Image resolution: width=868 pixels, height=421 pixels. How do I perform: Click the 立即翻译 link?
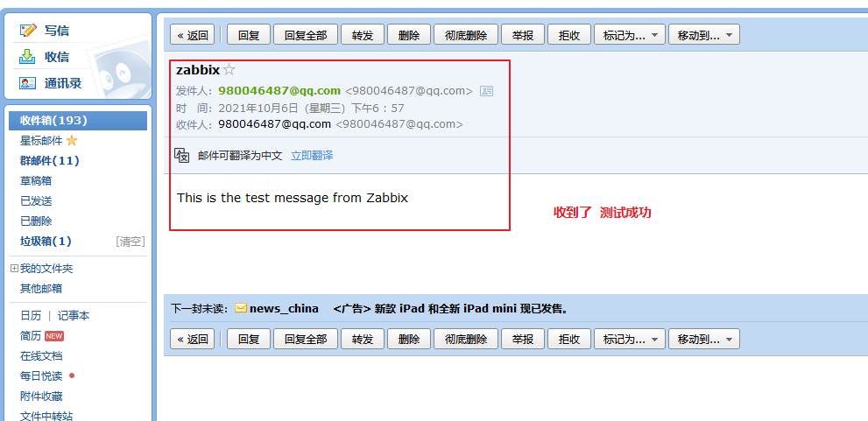click(x=312, y=156)
